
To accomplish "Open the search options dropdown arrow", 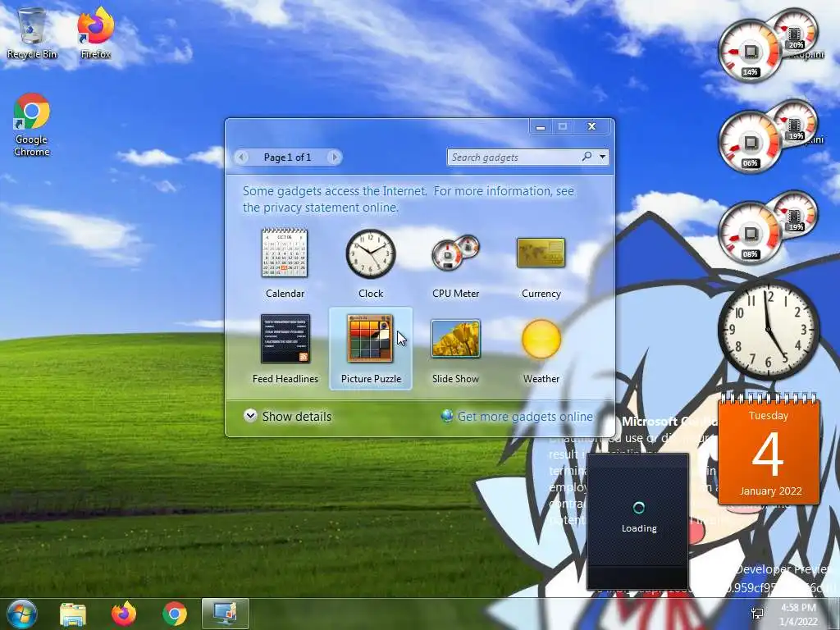I will [603, 157].
